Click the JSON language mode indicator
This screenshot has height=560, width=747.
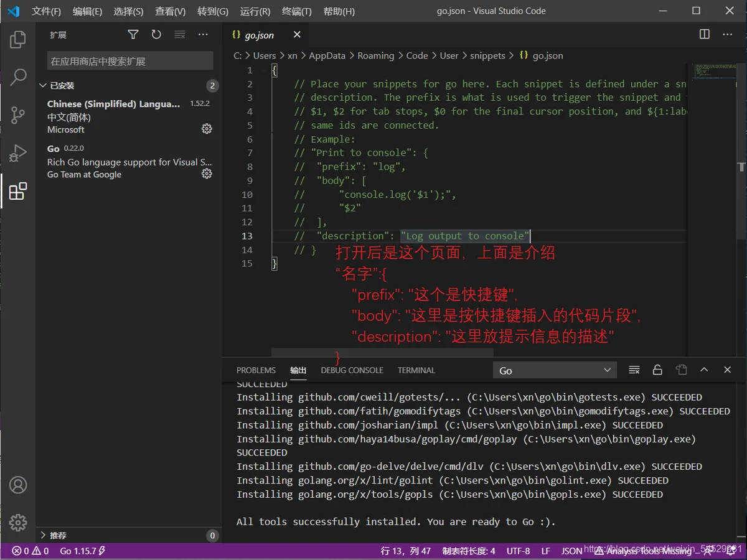pyautogui.click(x=572, y=551)
